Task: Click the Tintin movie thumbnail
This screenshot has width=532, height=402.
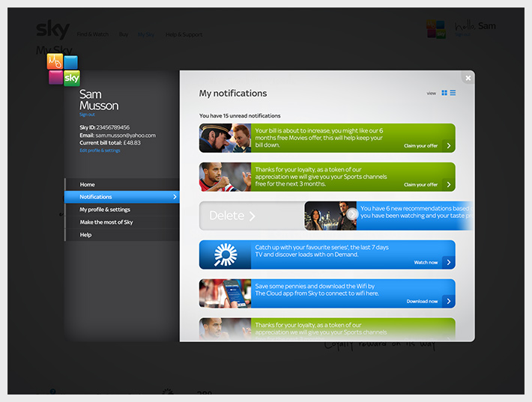Action: click(226, 138)
